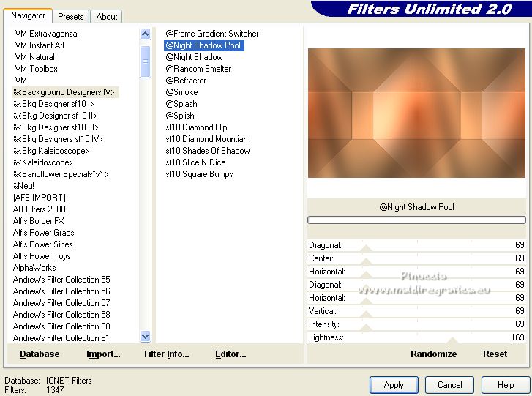The width and height of the screenshot is (532, 396).
Task: Click the category list scroll down arrow
Action: pyautogui.click(x=145, y=336)
